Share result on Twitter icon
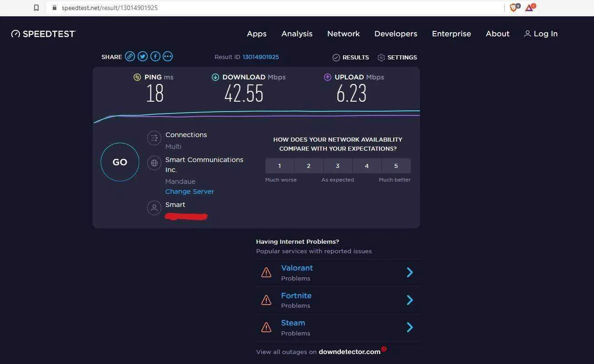 [143, 56]
